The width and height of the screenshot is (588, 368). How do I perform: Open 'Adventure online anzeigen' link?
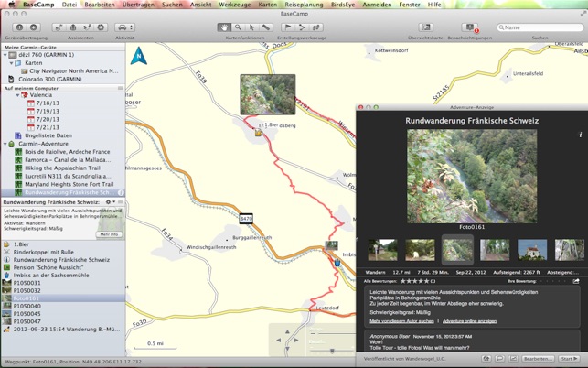[469, 321]
